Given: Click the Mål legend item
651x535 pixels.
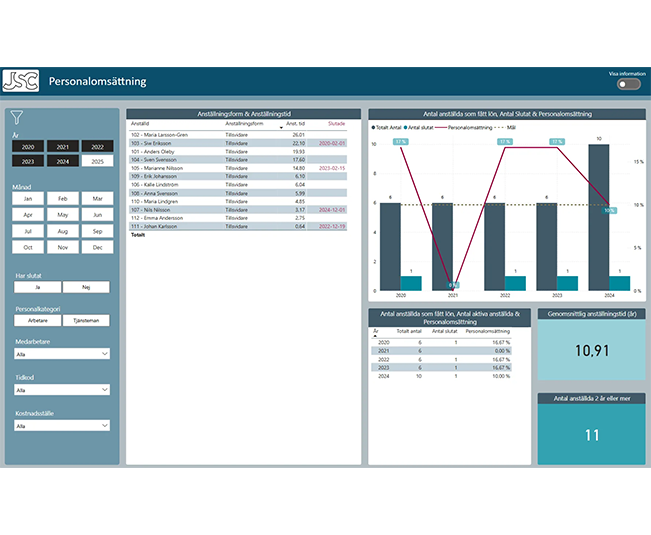Looking at the screenshot, I should [x=505, y=127].
